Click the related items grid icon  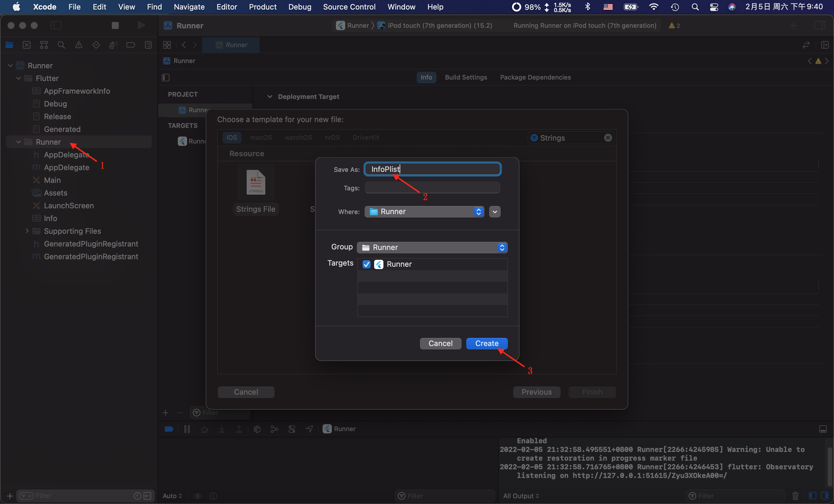[167, 45]
